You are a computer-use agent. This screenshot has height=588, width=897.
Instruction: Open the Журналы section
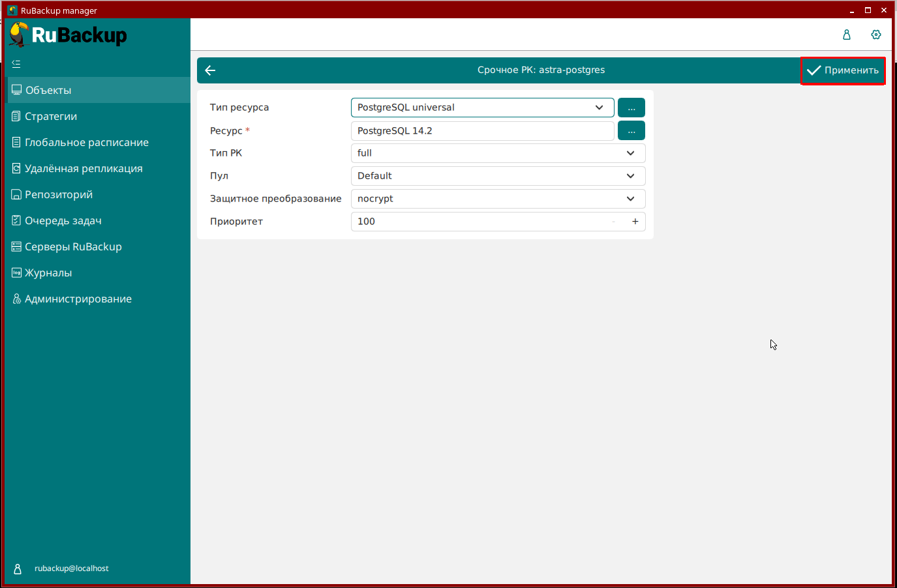[98, 272]
